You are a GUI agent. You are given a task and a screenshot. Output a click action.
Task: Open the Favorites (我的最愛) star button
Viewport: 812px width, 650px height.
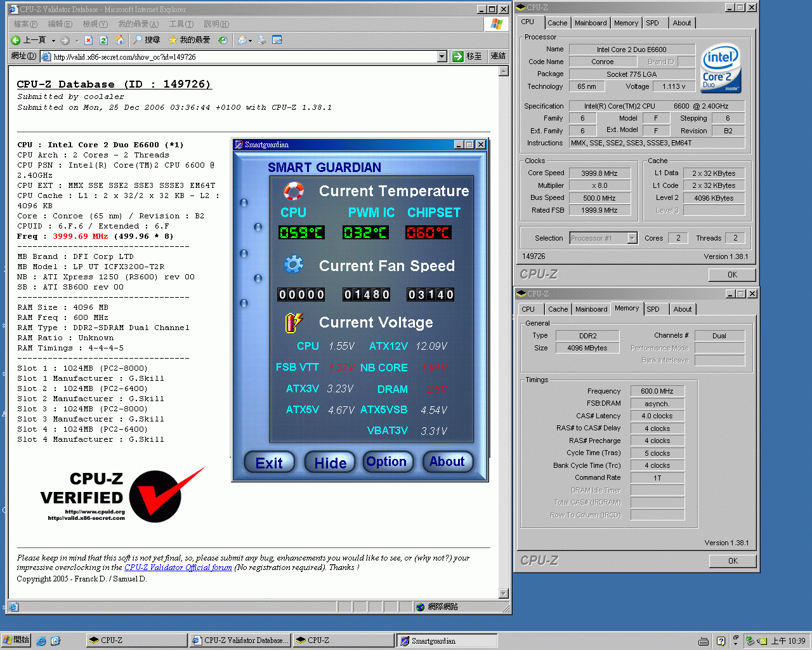(x=189, y=40)
